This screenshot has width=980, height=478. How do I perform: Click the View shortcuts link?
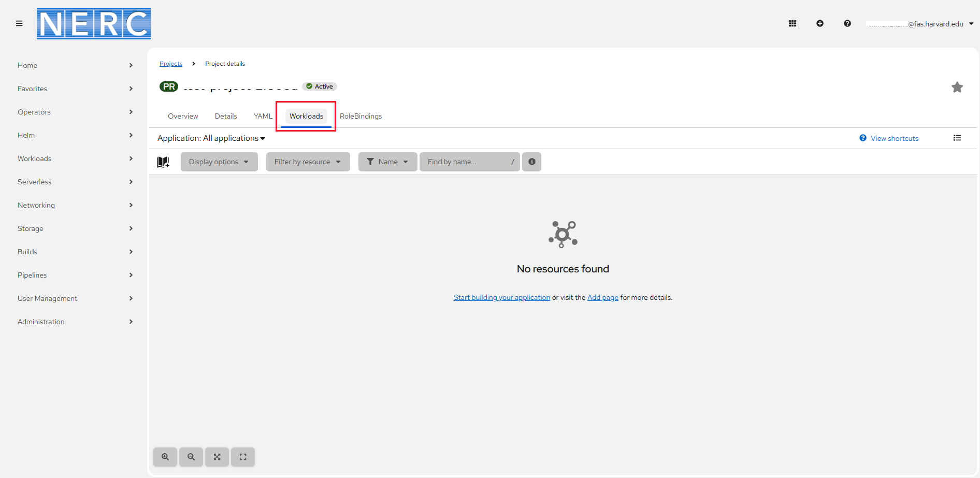click(894, 138)
